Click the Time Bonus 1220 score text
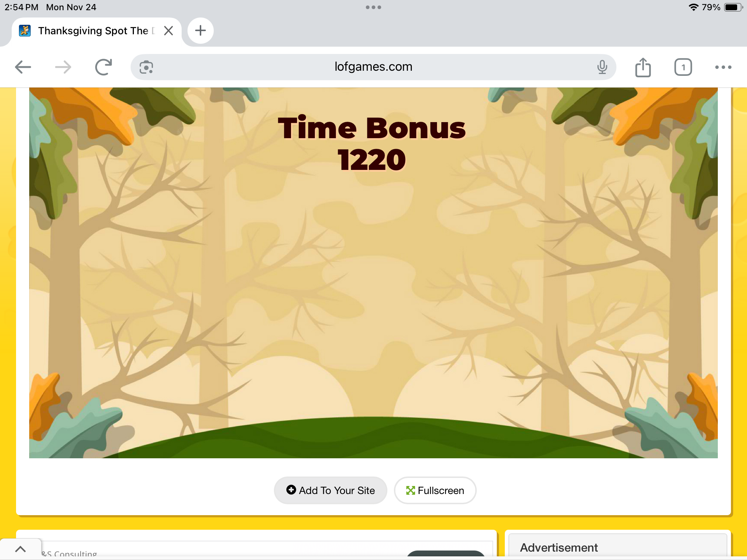The image size is (747, 560). tap(372, 144)
